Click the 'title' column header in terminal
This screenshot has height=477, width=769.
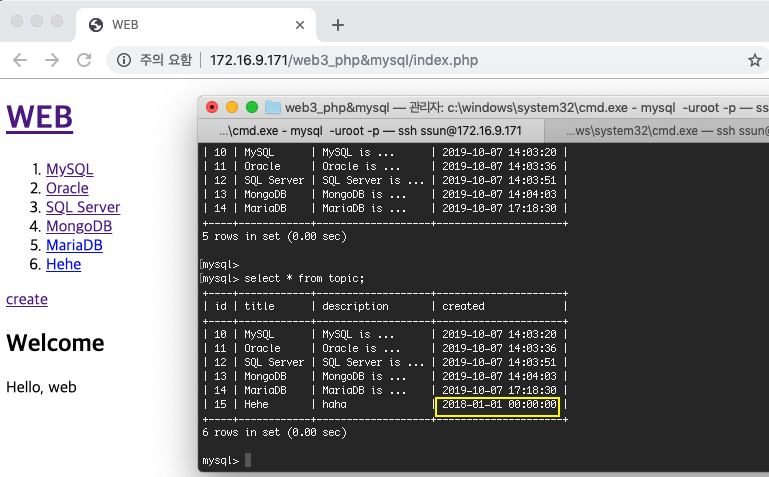tap(259, 306)
